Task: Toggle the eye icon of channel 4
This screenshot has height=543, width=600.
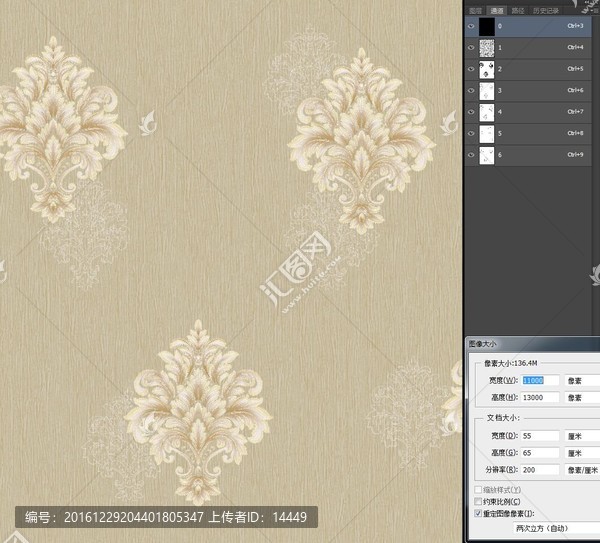Action: tap(471, 112)
